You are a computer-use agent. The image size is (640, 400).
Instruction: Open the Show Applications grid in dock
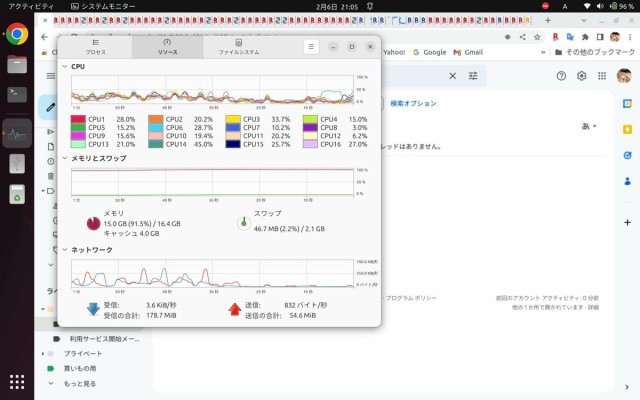click(x=17, y=381)
